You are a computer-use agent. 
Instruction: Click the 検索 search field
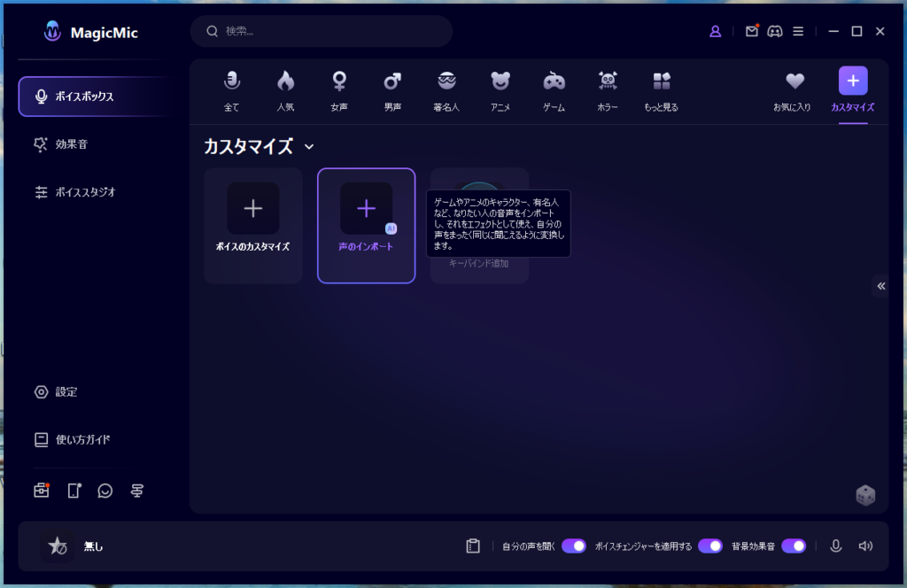328,31
